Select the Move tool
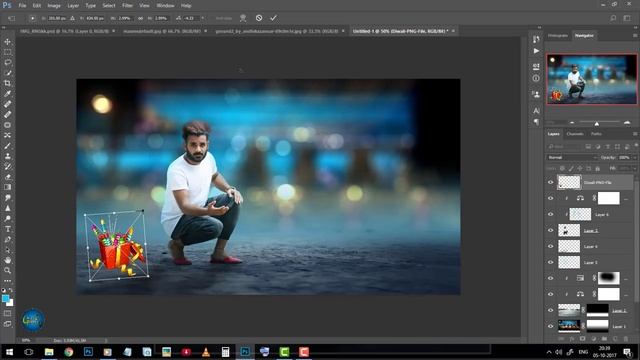The height and width of the screenshot is (360, 640). coord(7,42)
